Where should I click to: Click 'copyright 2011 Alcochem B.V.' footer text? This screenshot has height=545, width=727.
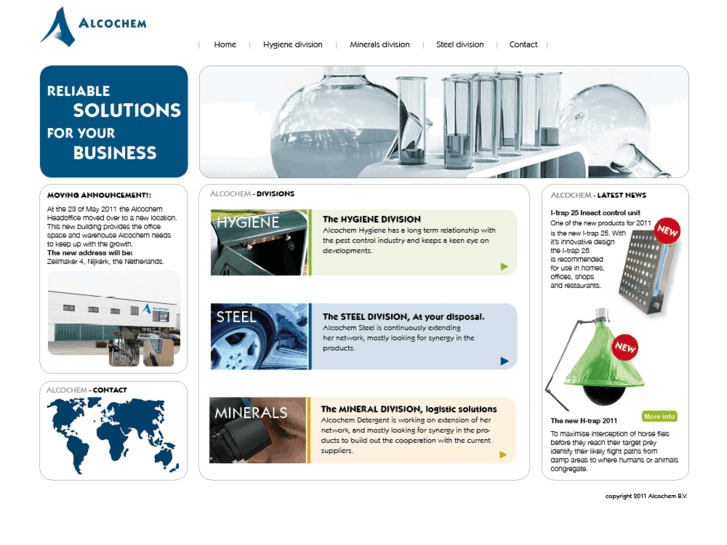pyautogui.click(x=646, y=496)
